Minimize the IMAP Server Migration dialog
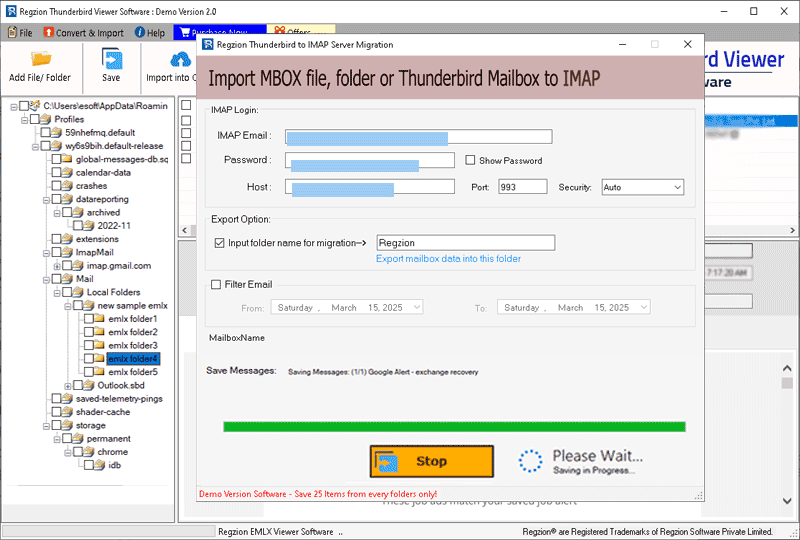Image resolution: width=800 pixels, height=540 pixels. click(622, 44)
